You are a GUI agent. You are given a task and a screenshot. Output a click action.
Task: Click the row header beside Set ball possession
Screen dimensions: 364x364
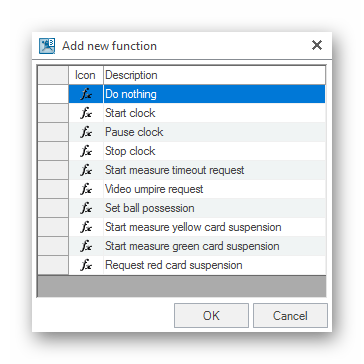point(53,208)
